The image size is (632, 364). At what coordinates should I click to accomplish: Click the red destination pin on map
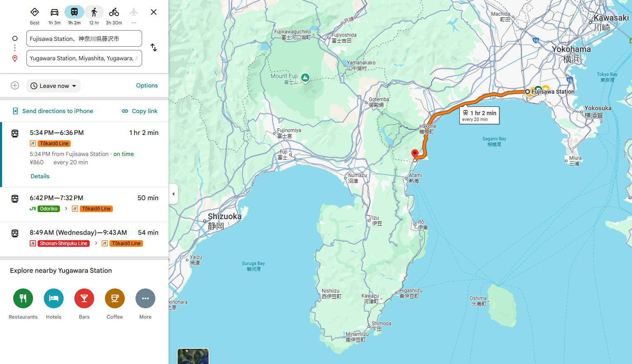coord(415,154)
